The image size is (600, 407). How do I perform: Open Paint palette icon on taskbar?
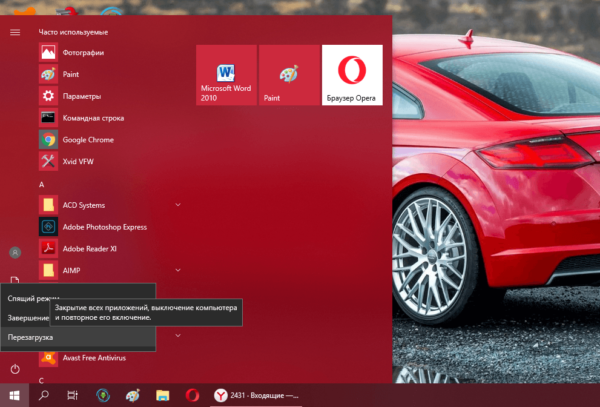click(x=132, y=395)
